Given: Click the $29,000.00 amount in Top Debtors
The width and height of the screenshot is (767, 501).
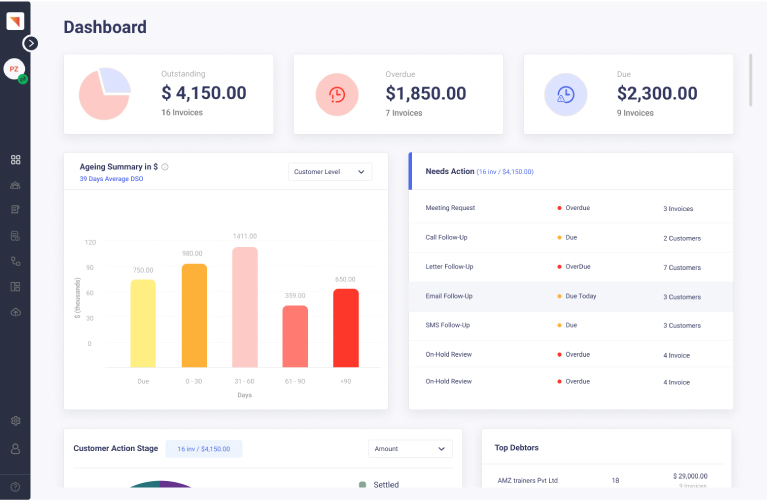Looking at the screenshot, I should click(x=690, y=476).
